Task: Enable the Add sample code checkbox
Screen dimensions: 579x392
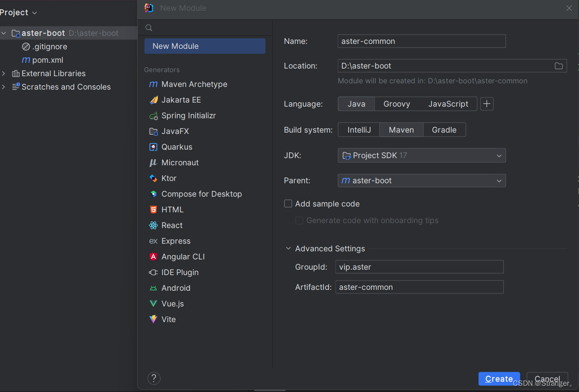Action: point(288,203)
